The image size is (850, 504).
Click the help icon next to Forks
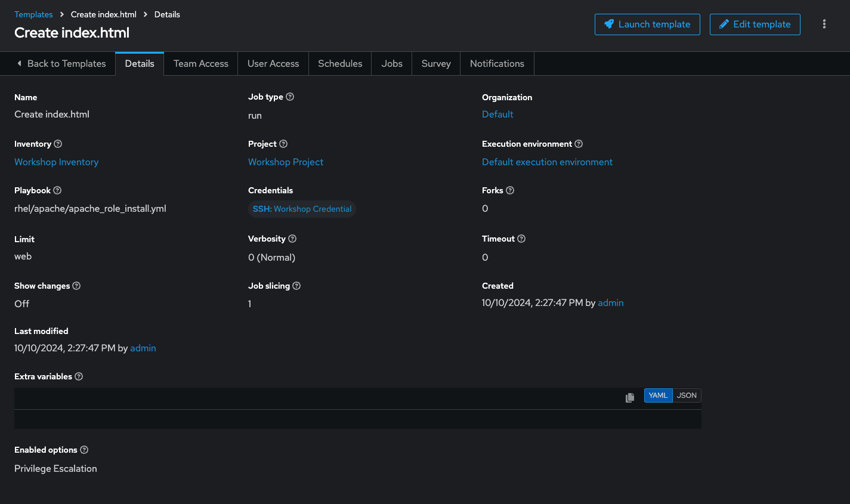coord(510,190)
